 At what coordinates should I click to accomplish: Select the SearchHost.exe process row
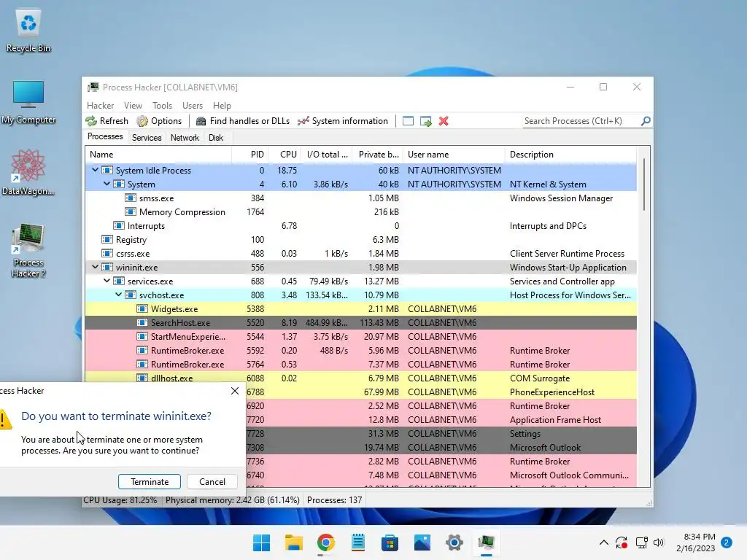(360, 322)
